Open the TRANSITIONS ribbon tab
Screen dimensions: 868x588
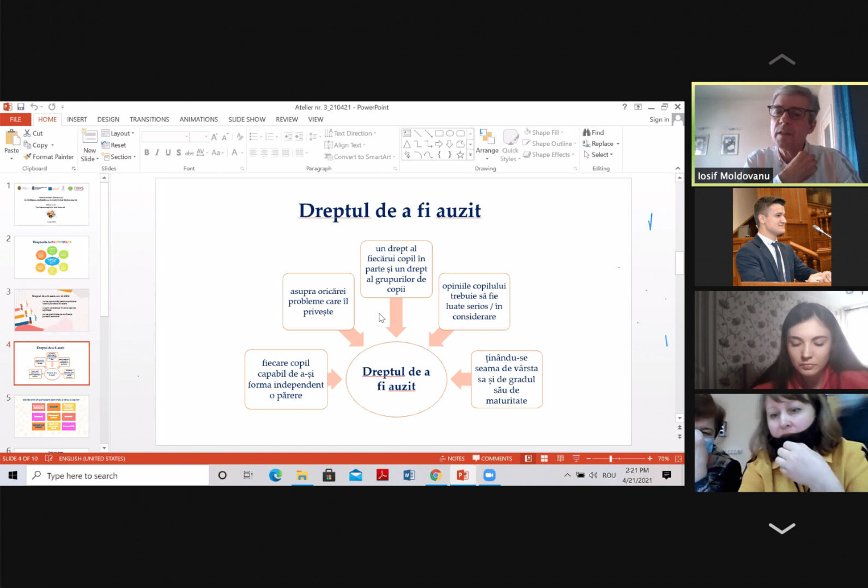point(149,119)
